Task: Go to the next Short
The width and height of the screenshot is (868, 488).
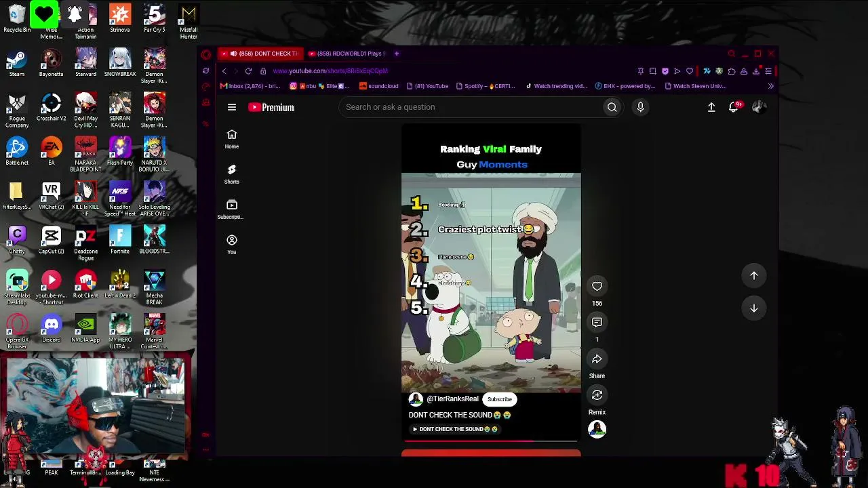Action: coord(754,308)
